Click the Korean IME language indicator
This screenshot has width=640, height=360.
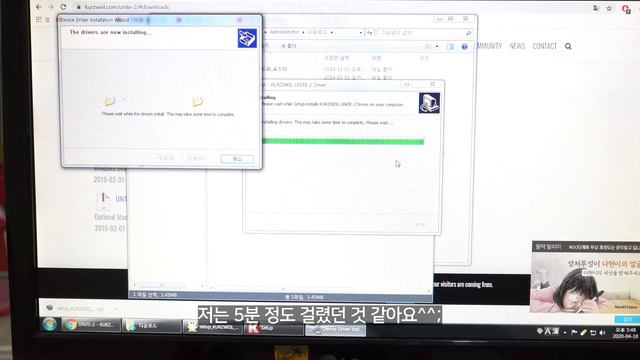pyautogui.click(x=549, y=331)
